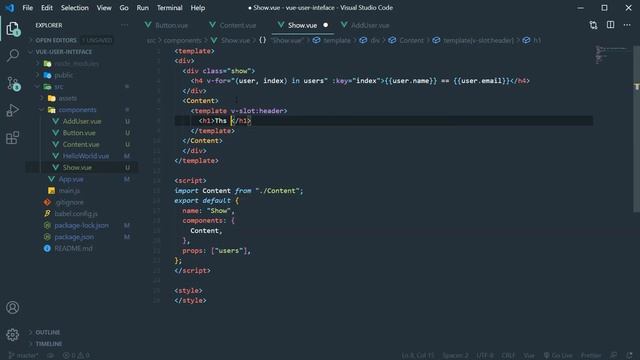Screen dimensions: 640x360
Task: Click the Content breadcrumb segment
Action: click(411, 40)
